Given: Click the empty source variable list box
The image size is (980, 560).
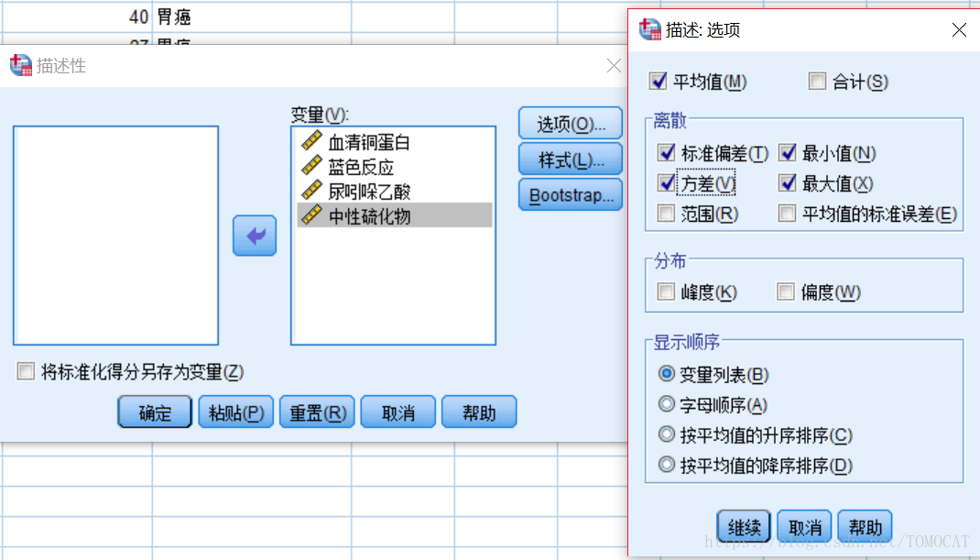Looking at the screenshot, I should pos(115,236).
